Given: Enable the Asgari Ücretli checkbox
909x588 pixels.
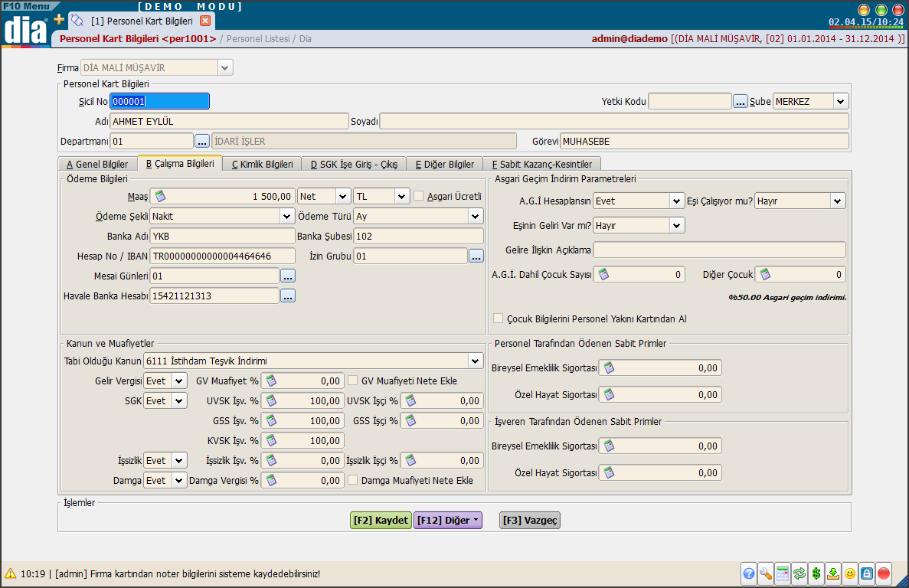Looking at the screenshot, I should pos(419,197).
